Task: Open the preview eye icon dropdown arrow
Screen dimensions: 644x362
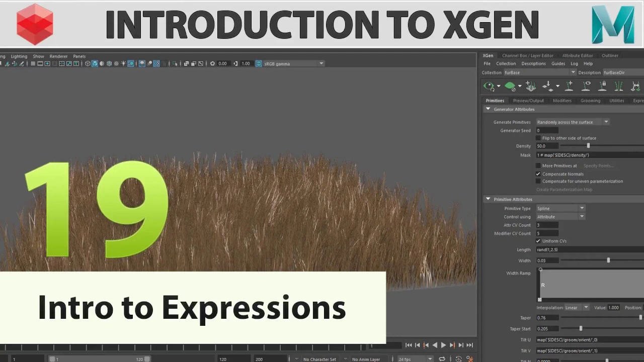Action: point(499,86)
